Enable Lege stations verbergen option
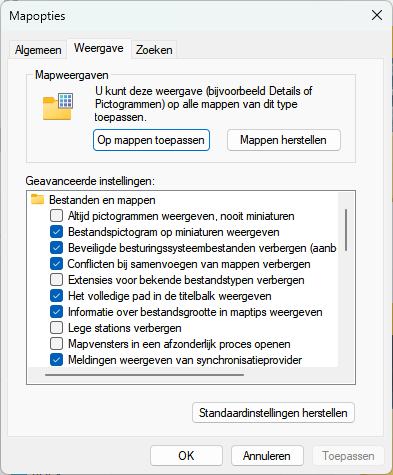393x475 pixels. point(56,328)
